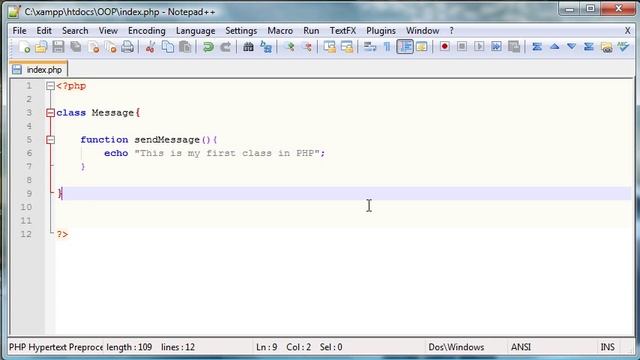Click the Print icon

pos(128,47)
